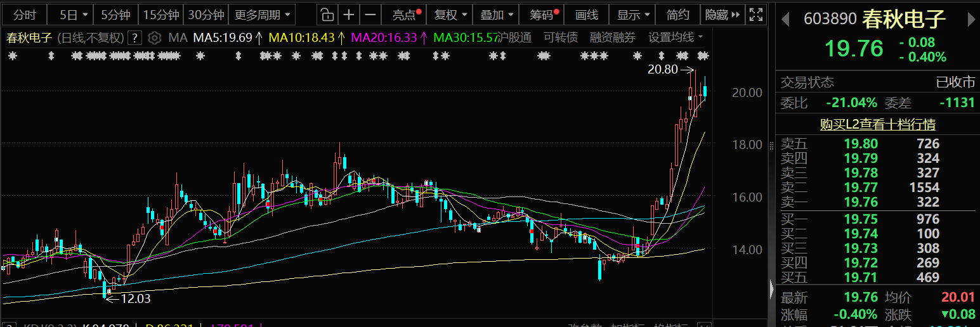The image size is (980, 327).
Task: Click the 画线 drawing tools button
Action: pyautogui.click(x=587, y=15)
